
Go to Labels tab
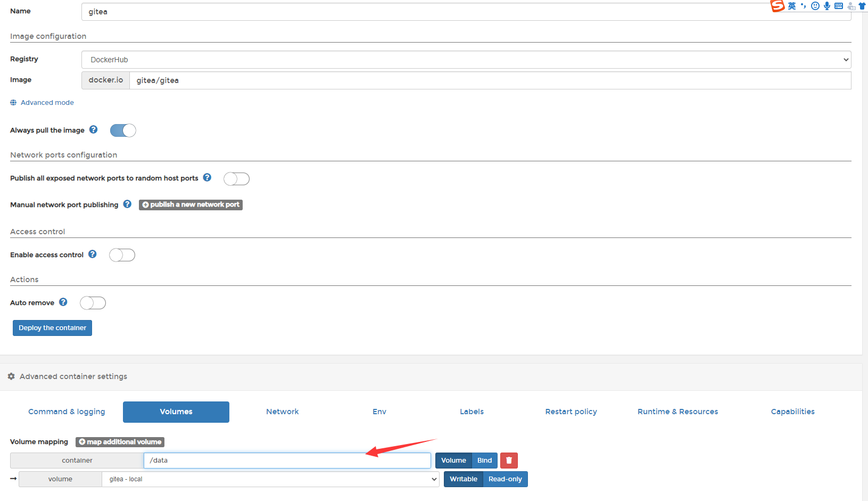click(472, 412)
